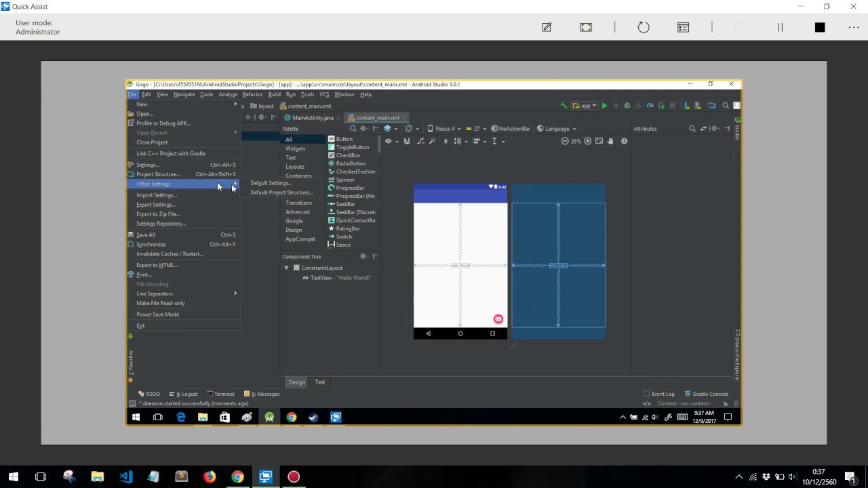Click Windows Start button on local taskbar
This screenshot has width=868, height=488.
coord(13,476)
